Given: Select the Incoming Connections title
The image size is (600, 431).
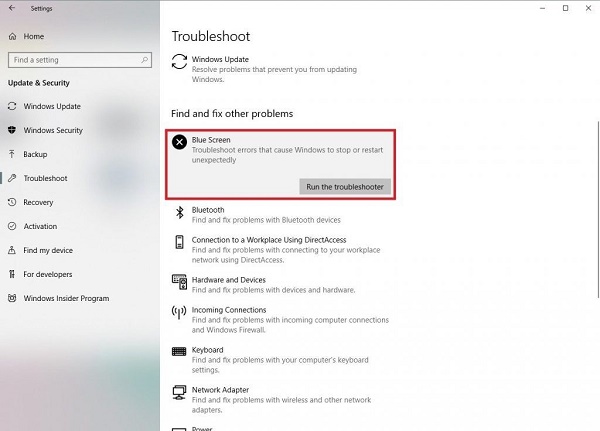Looking at the screenshot, I should 229,310.
